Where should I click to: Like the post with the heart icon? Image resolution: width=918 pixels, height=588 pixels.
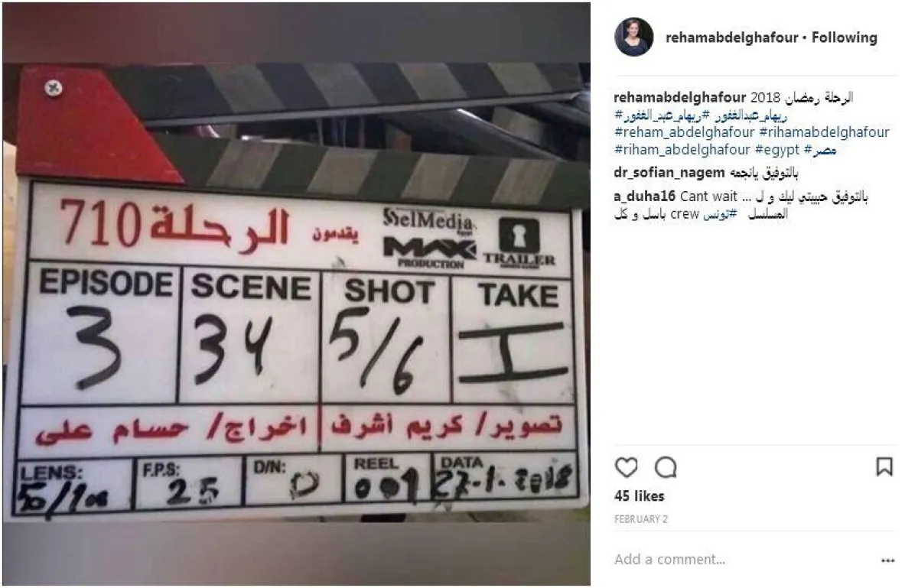point(626,467)
